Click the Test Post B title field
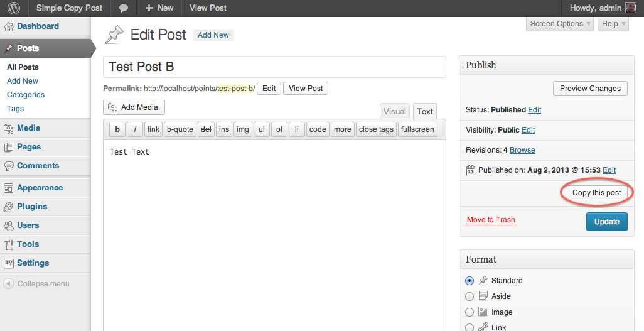 coord(274,67)
